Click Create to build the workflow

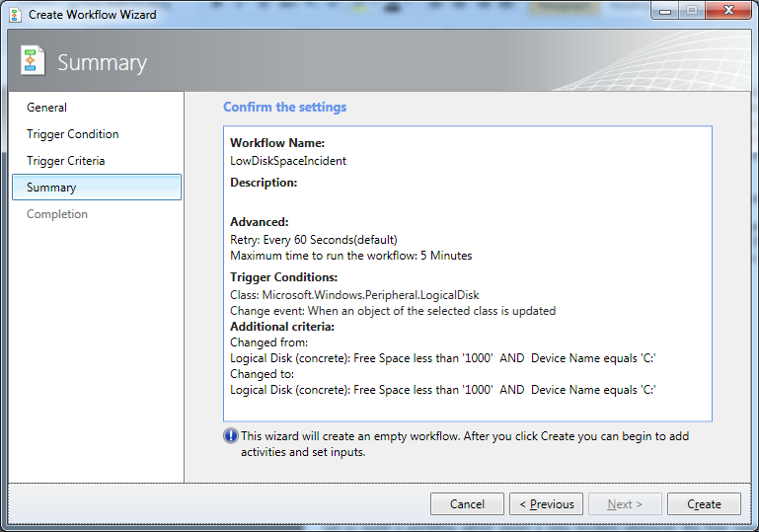(x=704, y=504)
